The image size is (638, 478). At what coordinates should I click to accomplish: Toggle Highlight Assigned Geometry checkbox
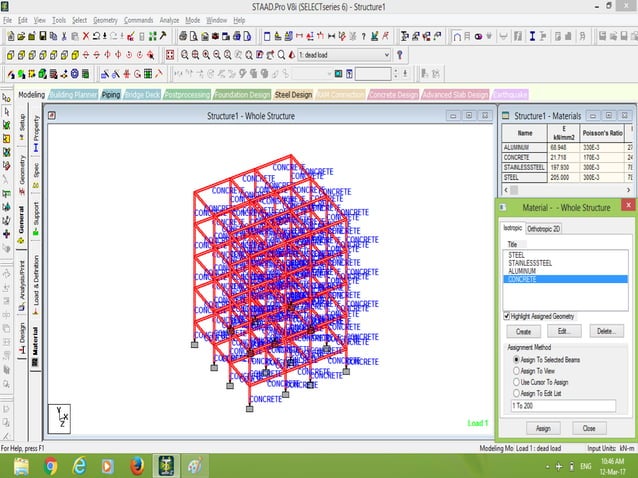507,316
